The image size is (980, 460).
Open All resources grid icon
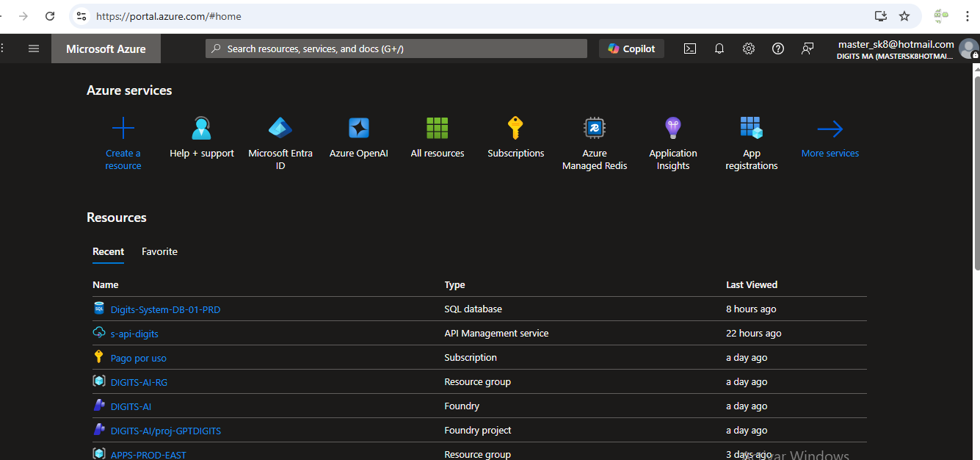click(438, 129)
